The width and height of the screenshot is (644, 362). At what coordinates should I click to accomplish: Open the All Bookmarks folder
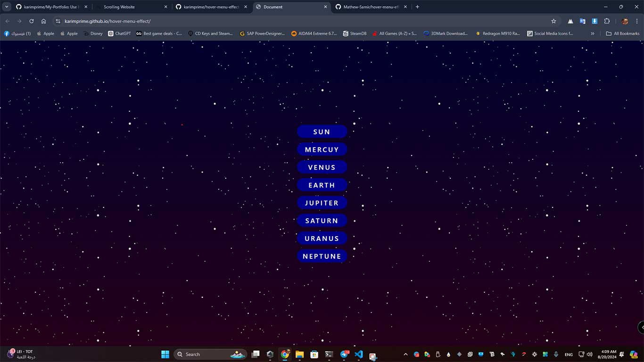tap(622, 33)
